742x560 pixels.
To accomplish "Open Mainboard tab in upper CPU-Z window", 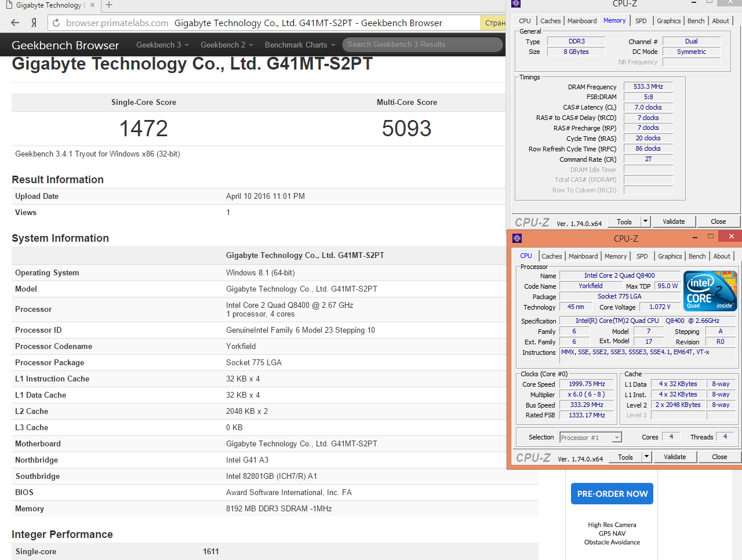I will click(x=581, y=21).
